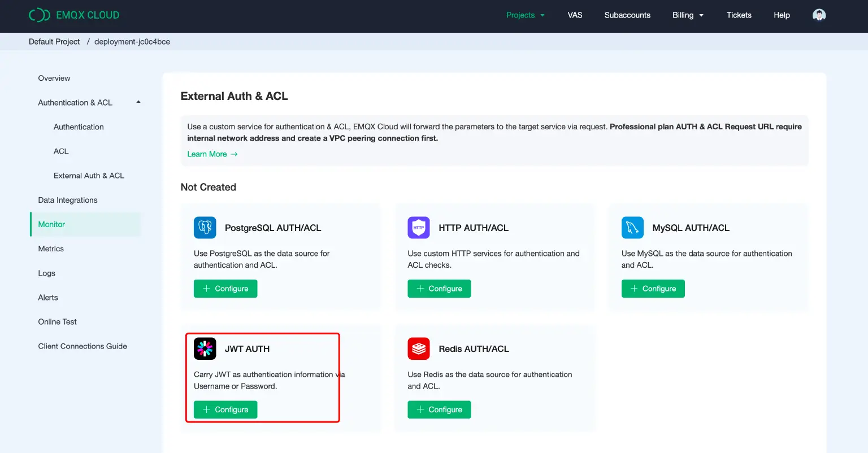868x453 pixels.
Task: Open the Projects dropdown menu
Action: tap(525, 15)
